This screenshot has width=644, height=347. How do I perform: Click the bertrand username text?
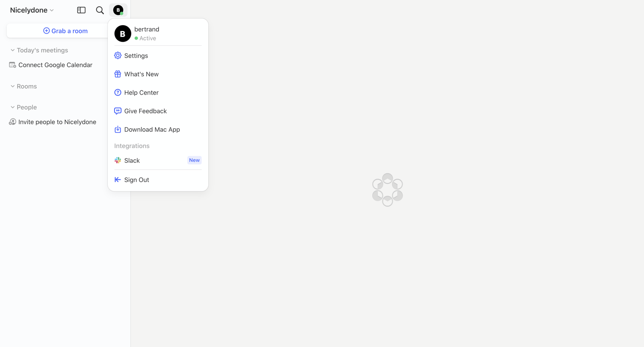(147, 29)
